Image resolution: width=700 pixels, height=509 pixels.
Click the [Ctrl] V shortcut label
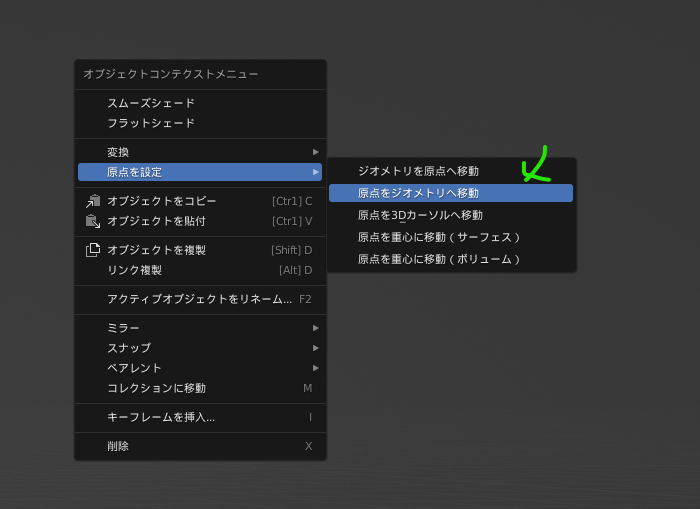coord(292,221)
